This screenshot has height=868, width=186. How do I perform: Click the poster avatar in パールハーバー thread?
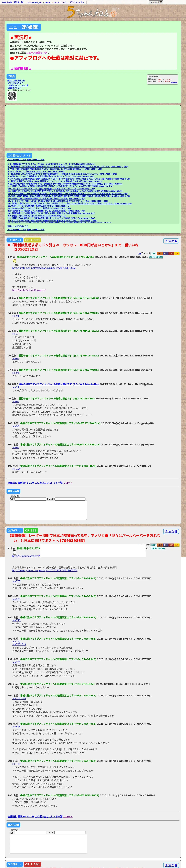[x=14, y=552]
